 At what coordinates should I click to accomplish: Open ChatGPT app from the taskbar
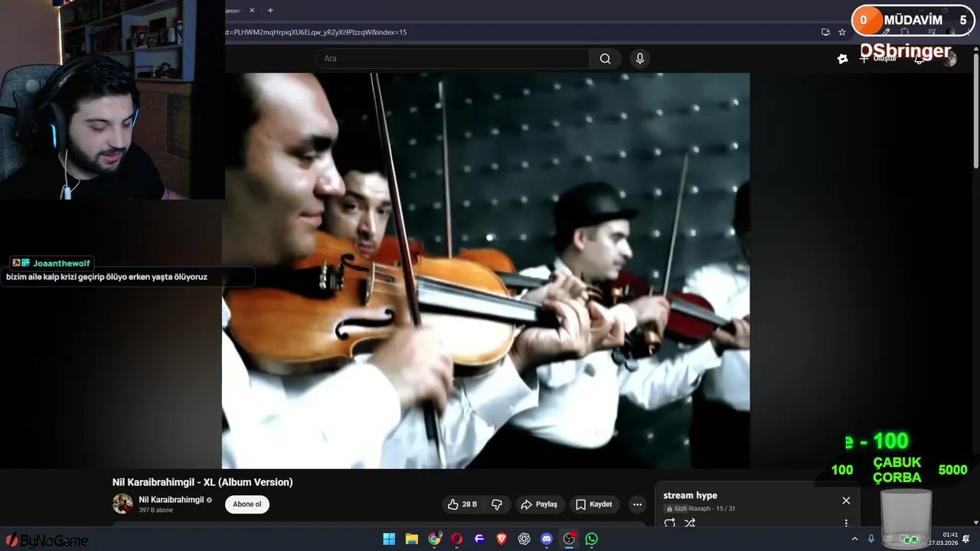(524, 539)
